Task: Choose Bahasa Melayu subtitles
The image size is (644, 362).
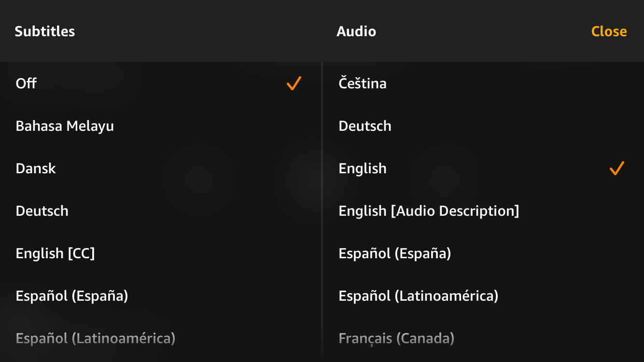Action: click(x=65, y=126)
